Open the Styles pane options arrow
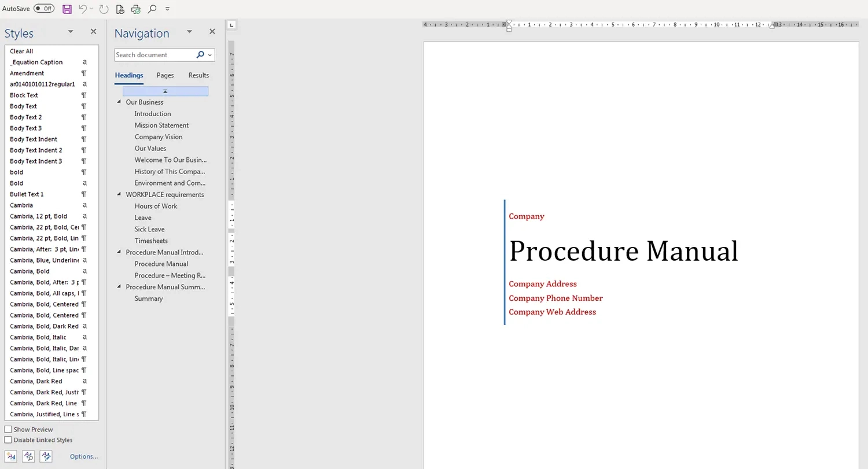Screen dimensions: 868x469 (x=71, y=32)
